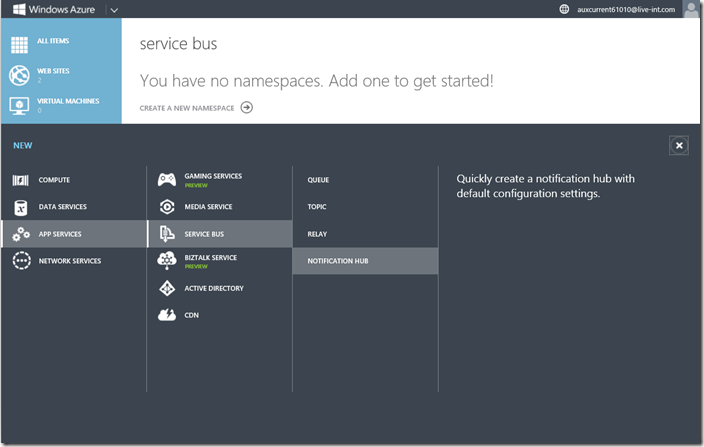Select TOPIC under Service Bus
Viewport: 704px width, 447px height.
point(317,207)
